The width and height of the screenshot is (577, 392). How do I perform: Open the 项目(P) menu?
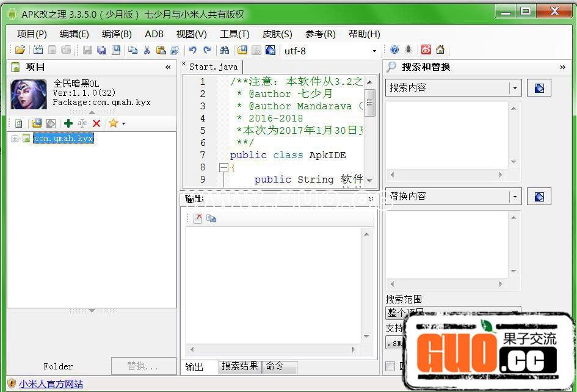point(32,34)
